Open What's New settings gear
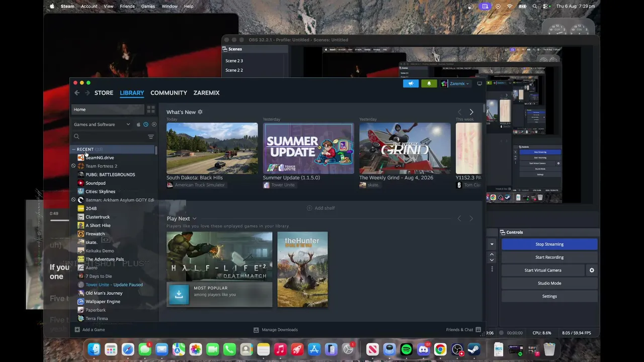Viewport: 644px width, 362px height. tap(200, 112)
